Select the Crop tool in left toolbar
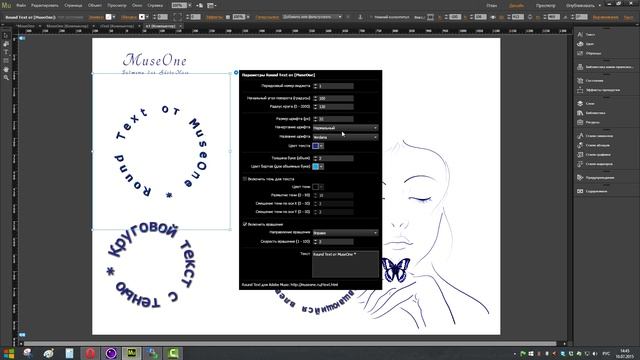This screenshot has height=360, width=640. (6, 44)
